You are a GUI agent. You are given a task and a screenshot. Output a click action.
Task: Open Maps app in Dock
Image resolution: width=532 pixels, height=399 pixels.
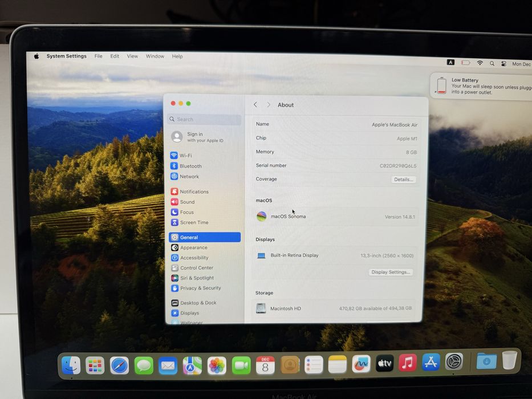click(192, 366)
